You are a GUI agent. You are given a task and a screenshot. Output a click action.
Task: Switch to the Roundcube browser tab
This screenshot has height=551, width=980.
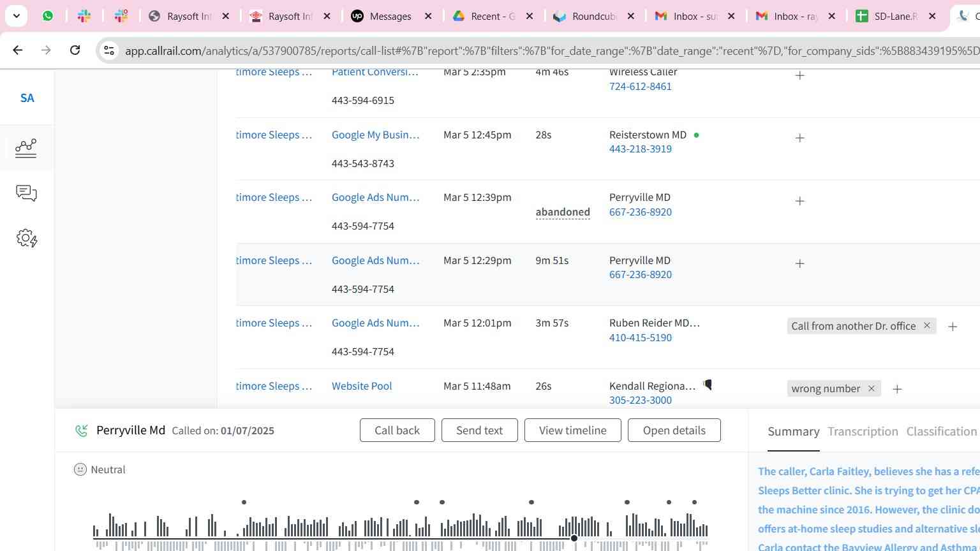pos(593,17)
